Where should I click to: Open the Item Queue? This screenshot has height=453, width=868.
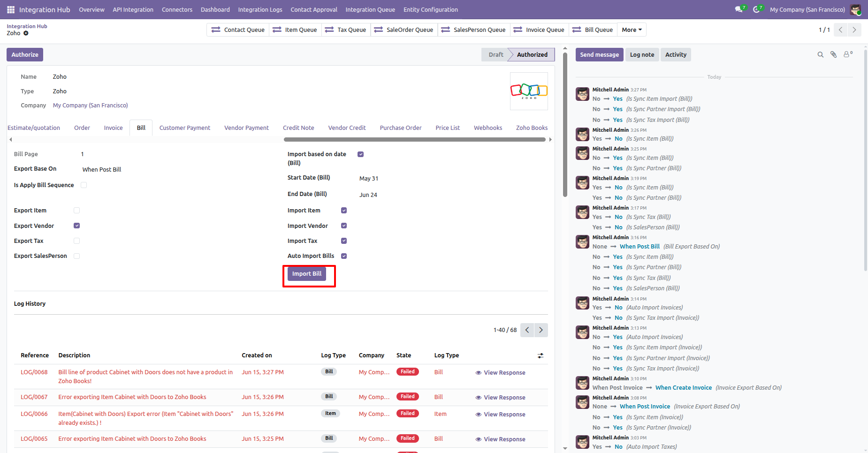click(295, 30)
